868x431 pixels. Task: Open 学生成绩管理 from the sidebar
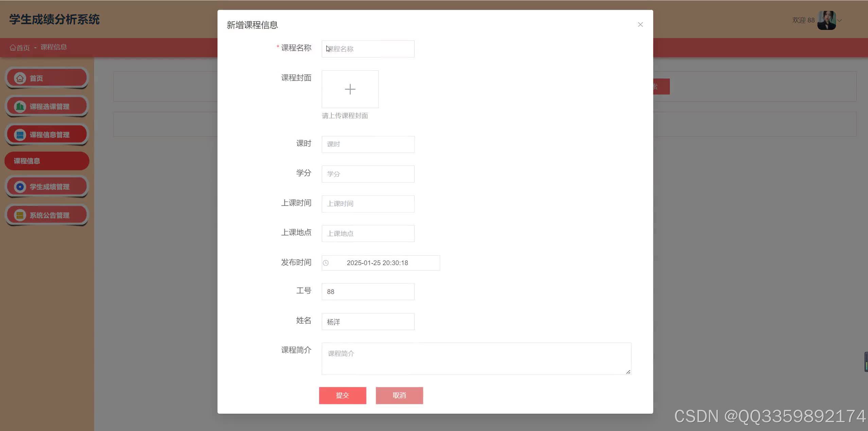click(20, 186)
